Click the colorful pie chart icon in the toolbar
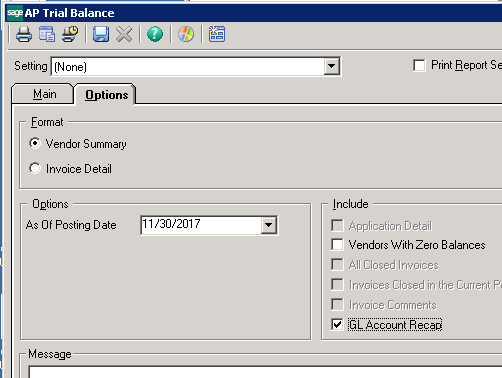This screenshot has height=378, width=502. [186, 34]
